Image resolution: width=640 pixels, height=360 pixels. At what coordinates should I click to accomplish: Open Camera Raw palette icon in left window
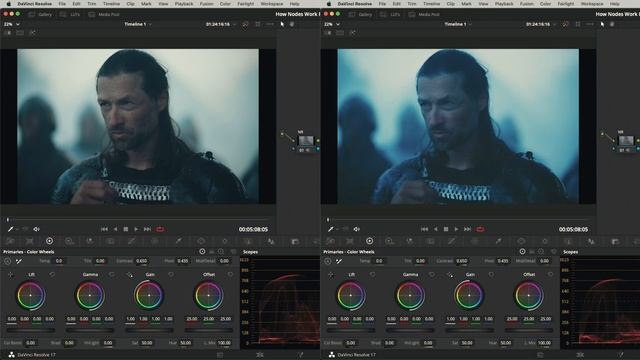pos(10,241)
